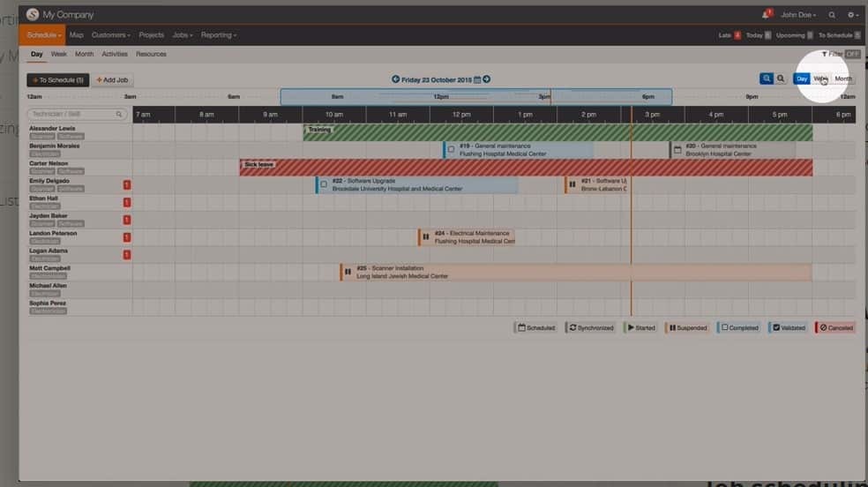Click the timeline overview range slider
868x487 pixels.
(475, 96)
